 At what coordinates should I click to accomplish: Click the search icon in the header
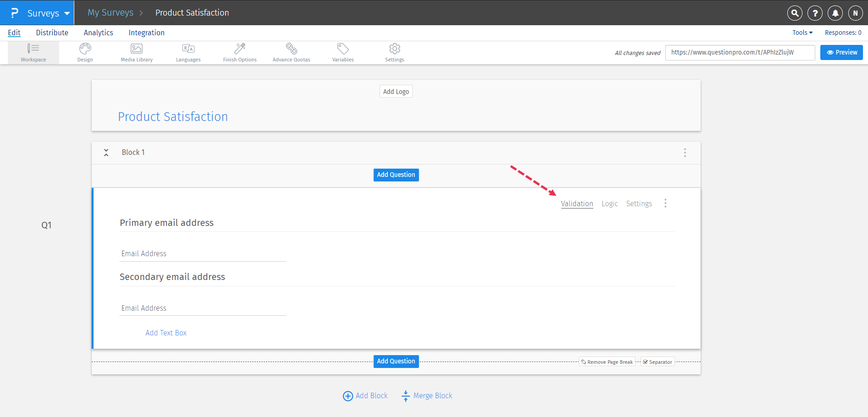pyautogui.click(x=795, y=13)
